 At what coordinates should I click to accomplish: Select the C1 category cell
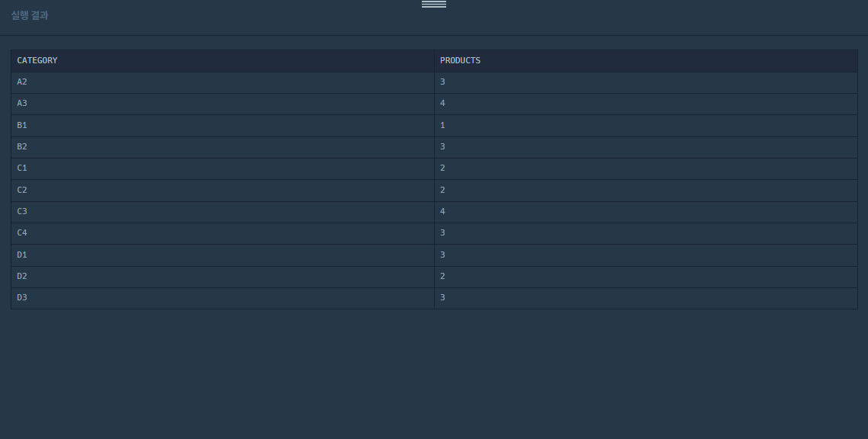[222, 168]
